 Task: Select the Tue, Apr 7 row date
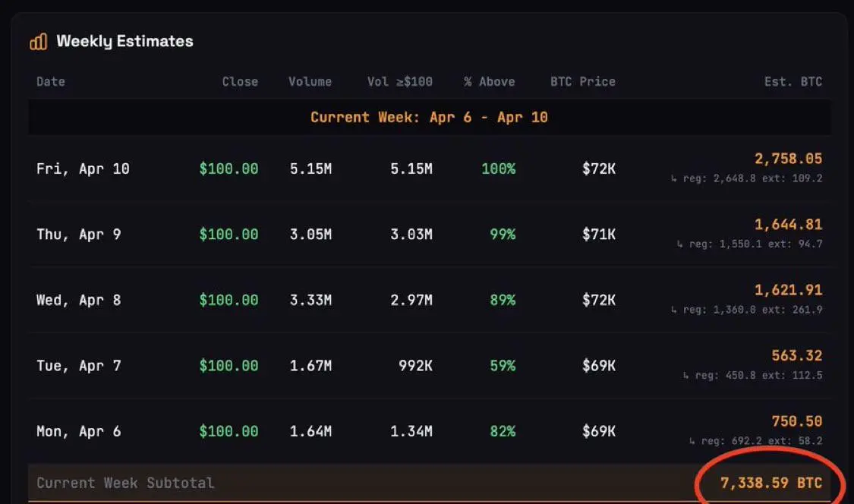(x=79, y=366)
